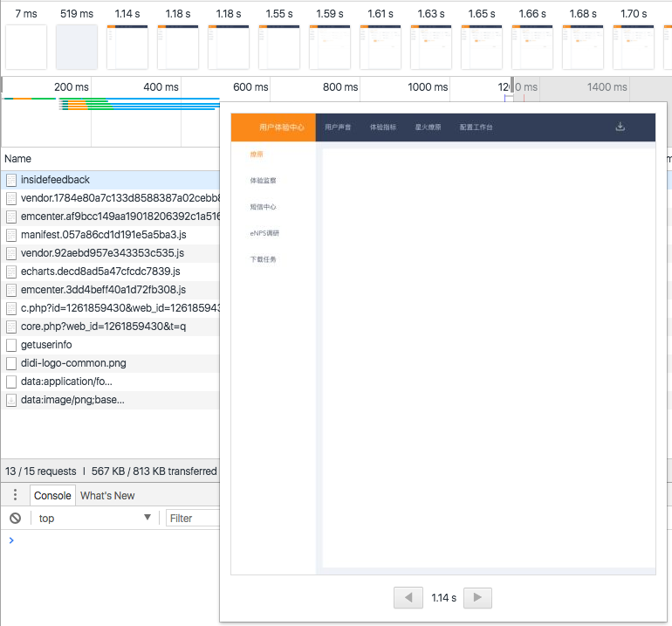Open the console drawer three-dot menu
The height and width of the screenshot is (626, 672).
pos(15,495)
